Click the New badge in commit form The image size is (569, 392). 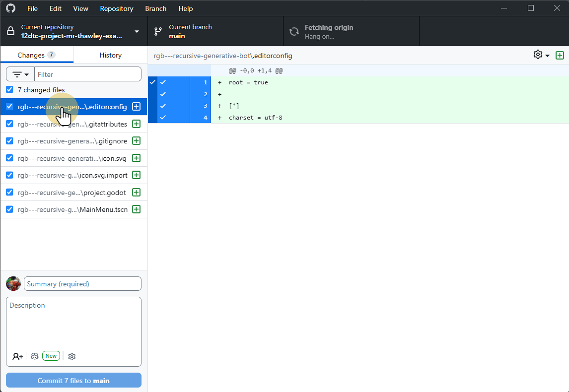click(x=51, y=356)
